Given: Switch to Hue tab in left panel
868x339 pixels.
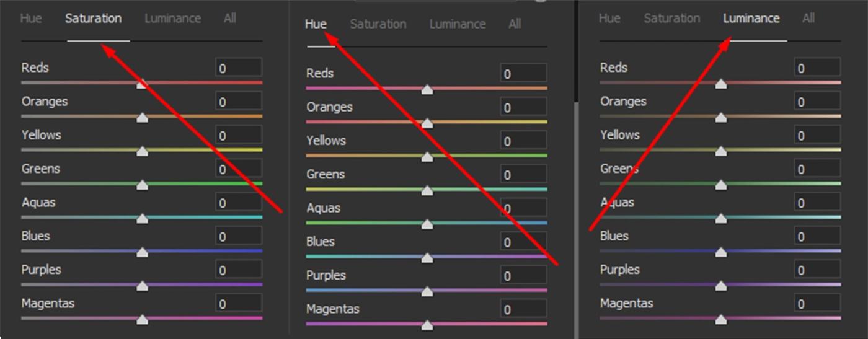Looking at the screenshot, I should 31,19.
